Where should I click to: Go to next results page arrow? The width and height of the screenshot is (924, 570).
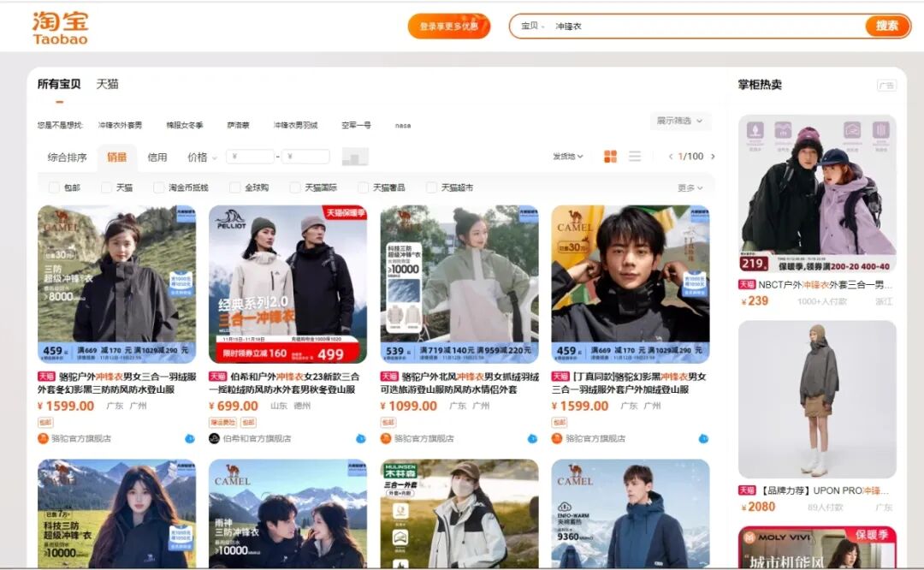point(713,157)
